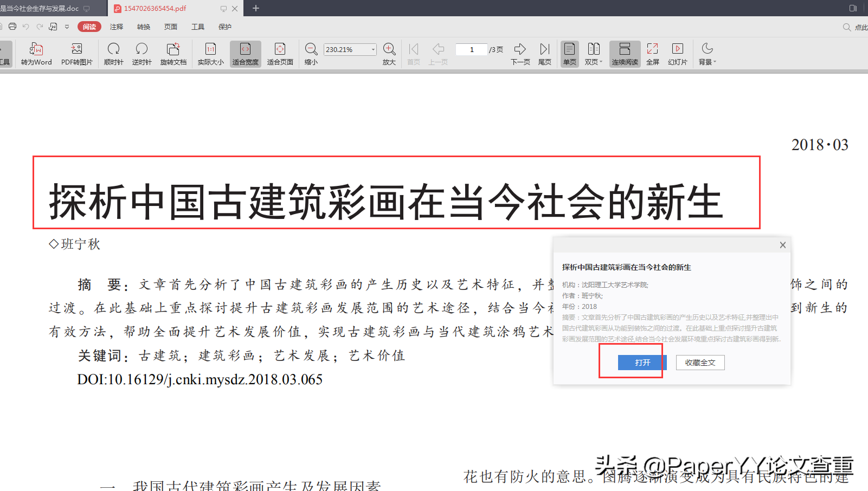The height and width of the screenshot is (491, 868).
Task: Rotate page counterclockwise with 逆时针
Action: pyautogui.click(x=142, y=54)
